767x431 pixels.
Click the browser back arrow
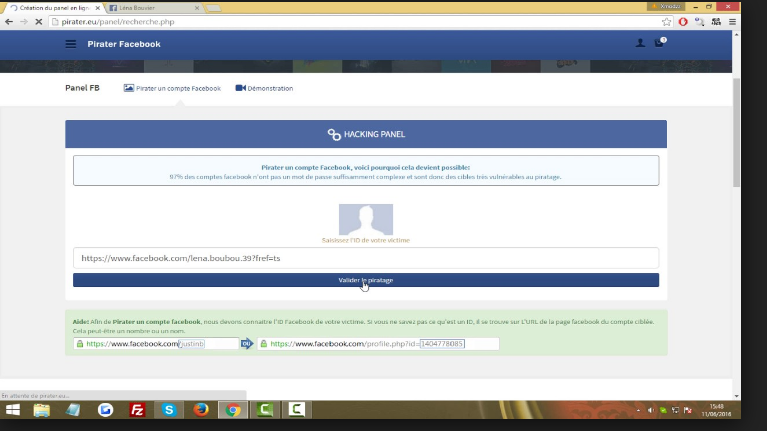(9, 22)
